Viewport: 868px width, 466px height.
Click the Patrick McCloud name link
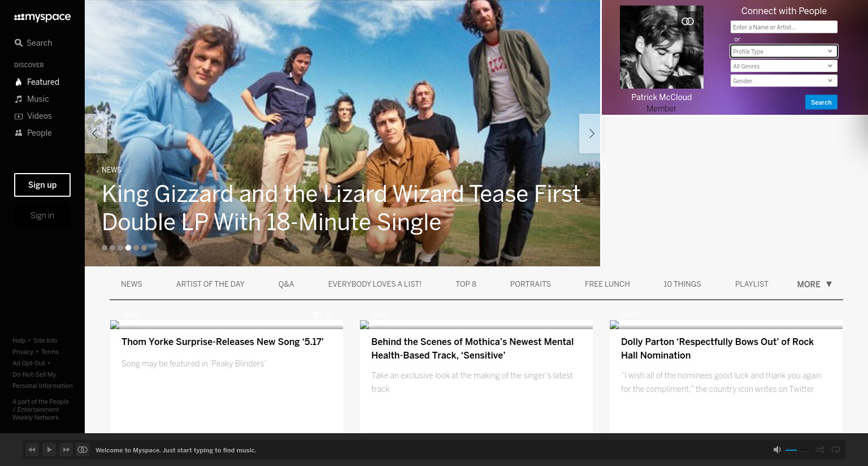click(661, 97)
